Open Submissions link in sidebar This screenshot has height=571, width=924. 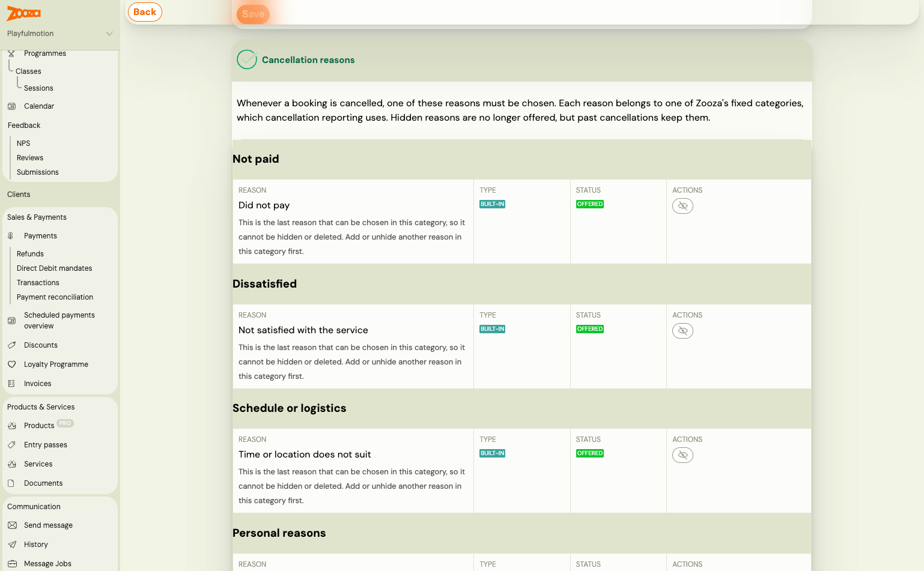38,172
